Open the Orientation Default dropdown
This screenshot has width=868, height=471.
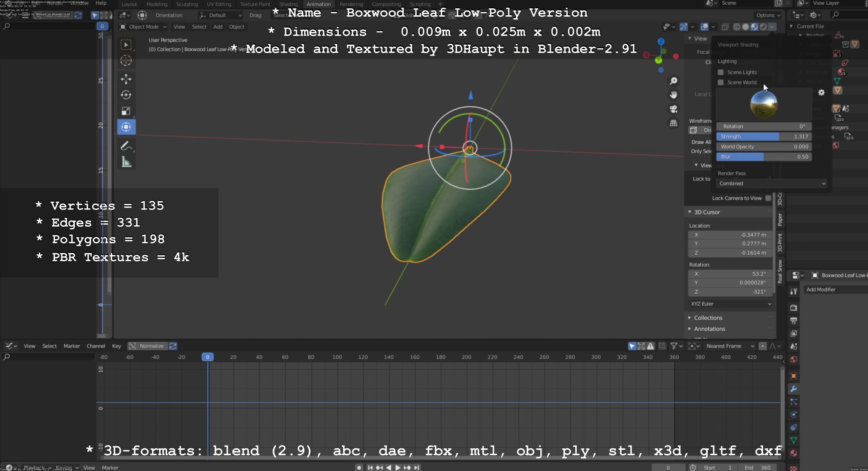point(221,15)
